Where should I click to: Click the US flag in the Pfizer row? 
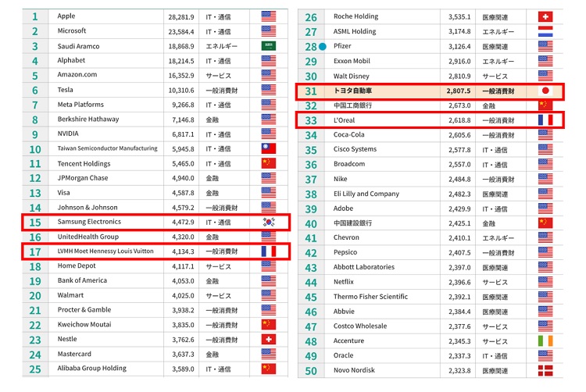pos(545,46)
